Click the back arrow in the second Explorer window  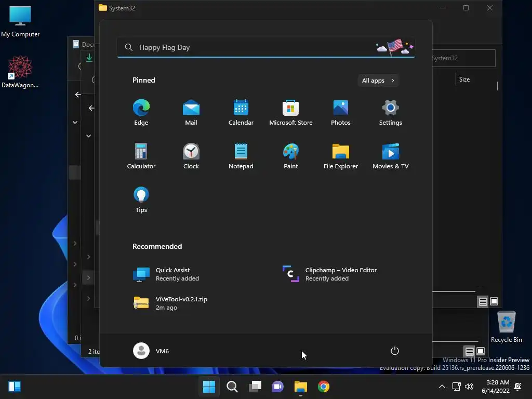(x=91, y=108)
